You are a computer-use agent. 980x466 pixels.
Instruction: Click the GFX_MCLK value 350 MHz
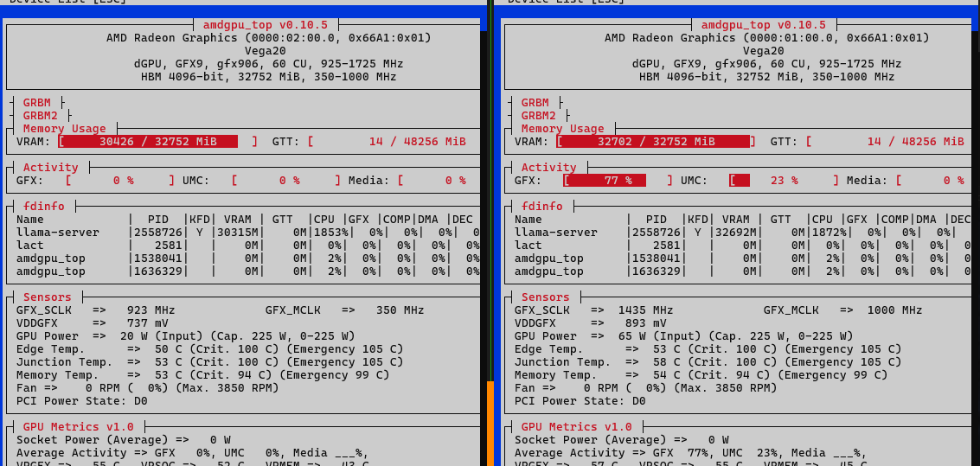click(400, 310)
